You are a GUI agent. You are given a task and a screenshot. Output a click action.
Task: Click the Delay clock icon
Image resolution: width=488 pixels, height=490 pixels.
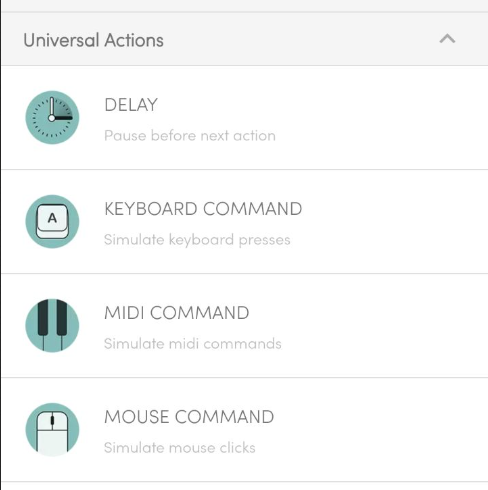tap(52, 118)
